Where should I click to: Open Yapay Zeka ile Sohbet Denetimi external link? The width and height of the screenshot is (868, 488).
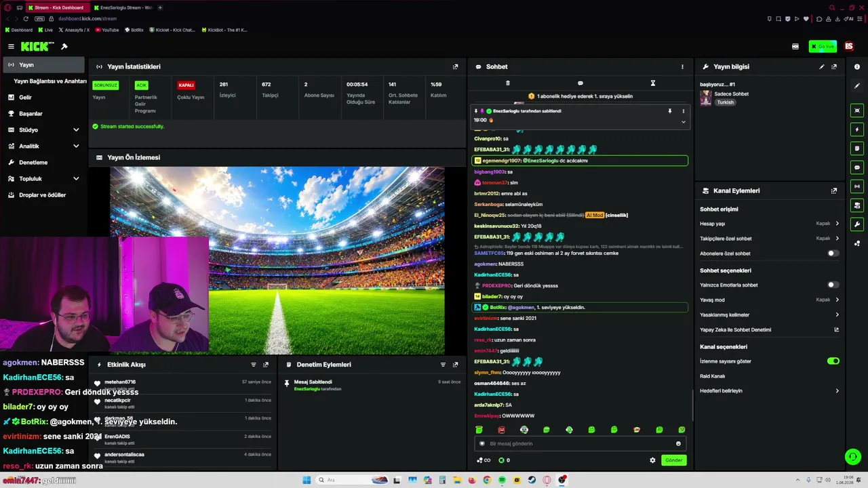tap(836, 330)
